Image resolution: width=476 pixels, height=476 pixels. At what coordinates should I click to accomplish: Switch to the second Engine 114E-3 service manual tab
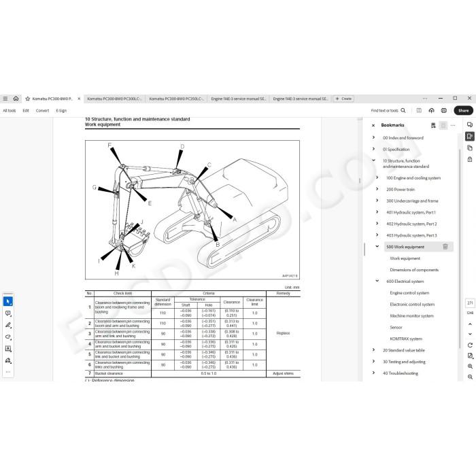pos(301,99)
